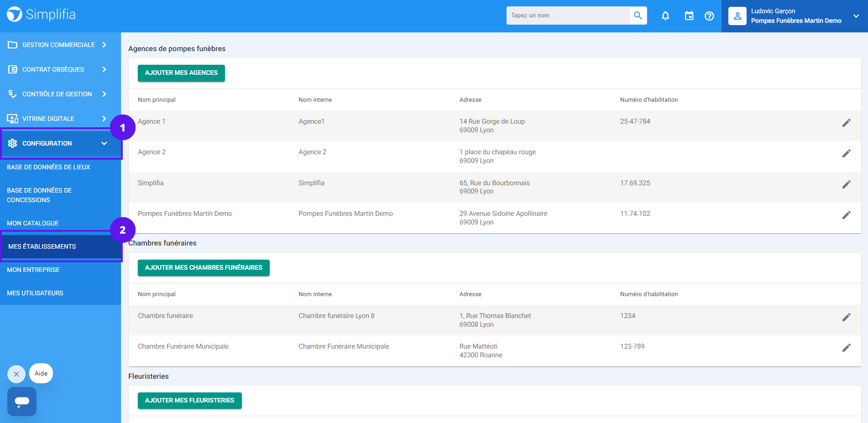
Task: Click the Agences de pompes funèbres heading
Action: tap(177, 49)
